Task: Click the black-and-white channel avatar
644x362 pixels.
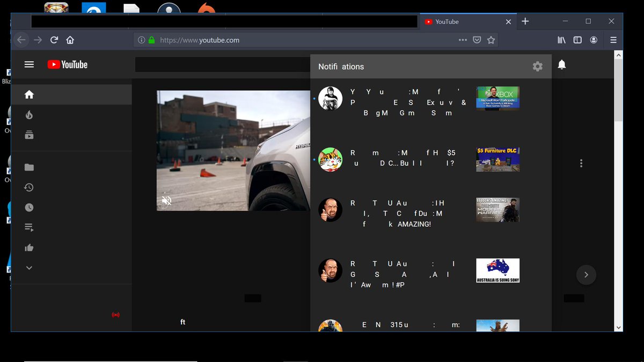Action: coord(330,99)
